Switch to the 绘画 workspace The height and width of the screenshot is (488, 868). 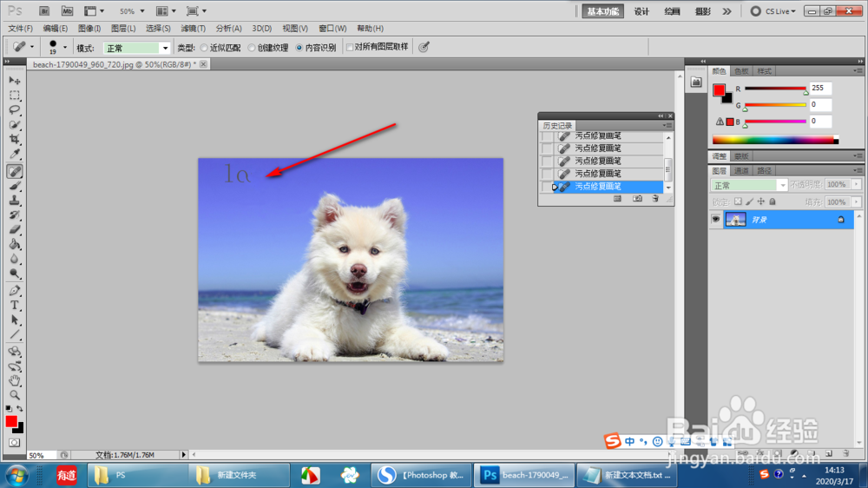coord(672,11)
